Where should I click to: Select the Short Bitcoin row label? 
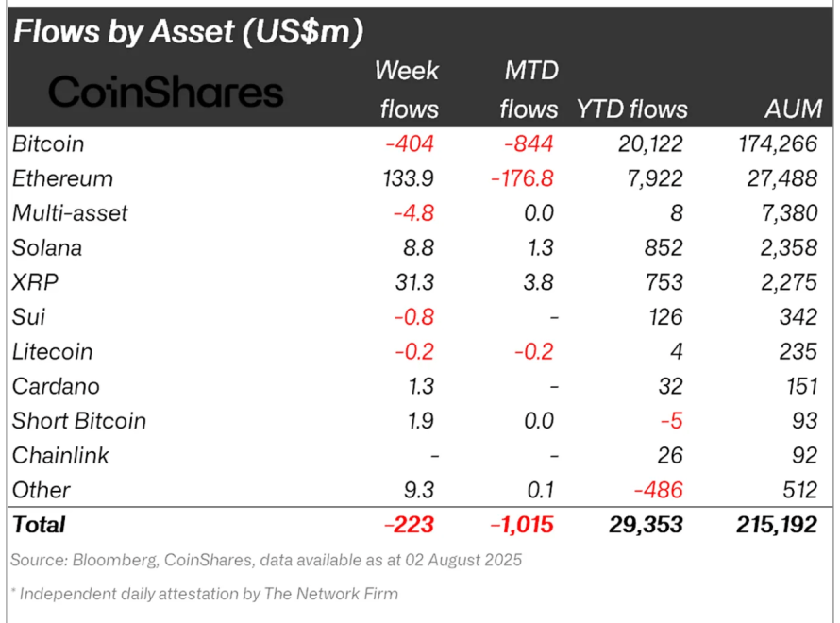point(79,421)
